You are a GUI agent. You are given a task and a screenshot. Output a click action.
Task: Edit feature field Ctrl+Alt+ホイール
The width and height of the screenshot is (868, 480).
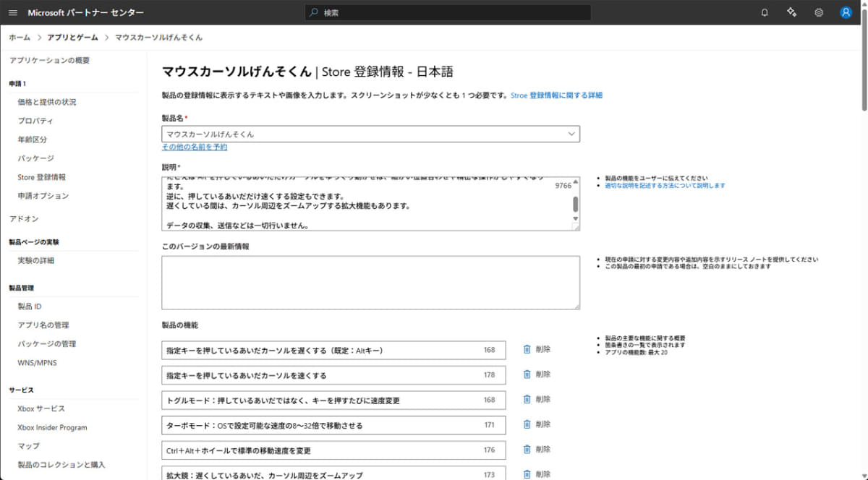(333, 450)
